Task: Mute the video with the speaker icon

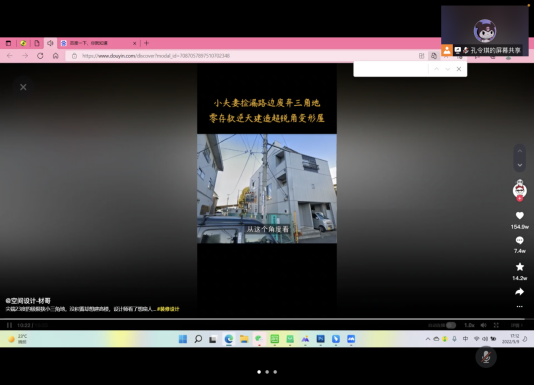Action: [483, 325]
